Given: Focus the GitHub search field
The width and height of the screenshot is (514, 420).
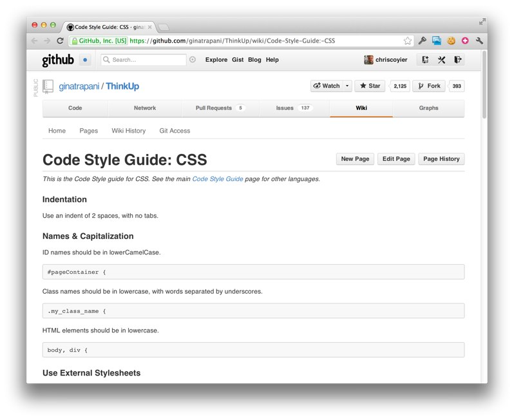Looking at the screenshot, I should pos(144,60).
